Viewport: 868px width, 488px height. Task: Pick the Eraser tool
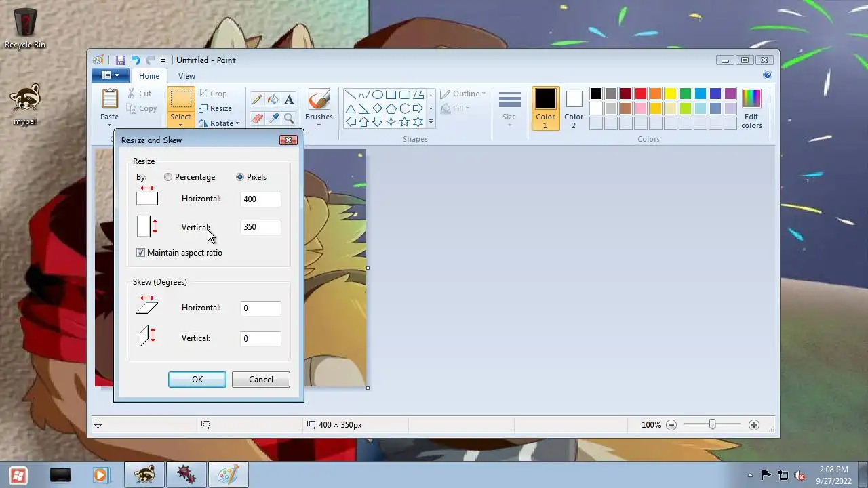256,119
